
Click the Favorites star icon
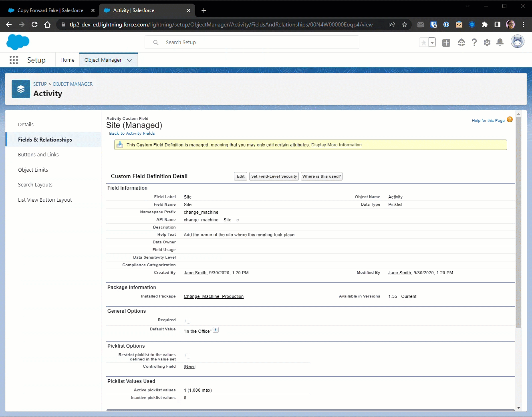pyautogui.click(x=423, y=43)
